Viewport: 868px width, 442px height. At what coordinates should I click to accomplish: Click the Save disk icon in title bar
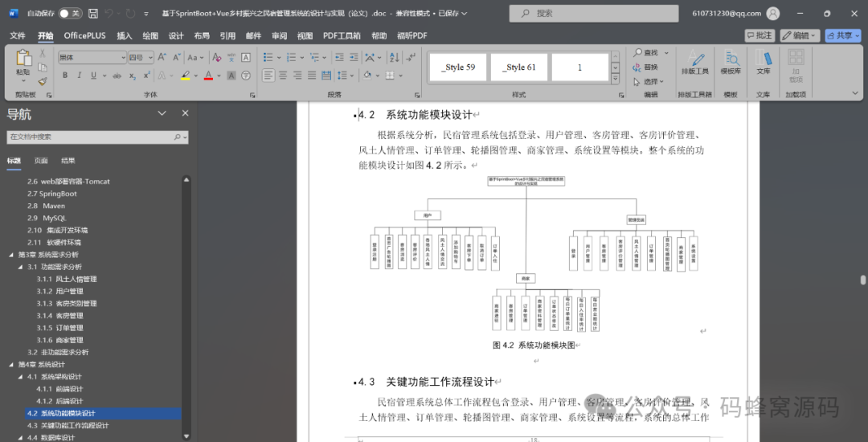(93, 14)
